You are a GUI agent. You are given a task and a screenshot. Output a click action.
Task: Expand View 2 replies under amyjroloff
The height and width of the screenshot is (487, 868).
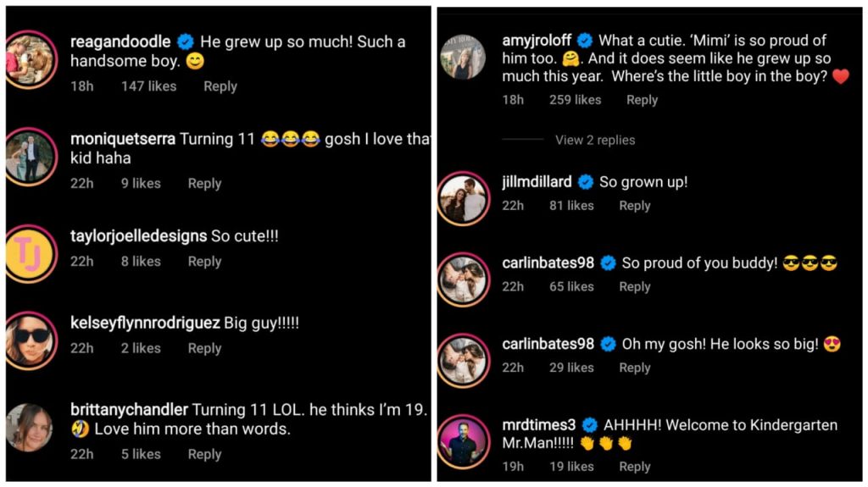[x=595, y=140]
